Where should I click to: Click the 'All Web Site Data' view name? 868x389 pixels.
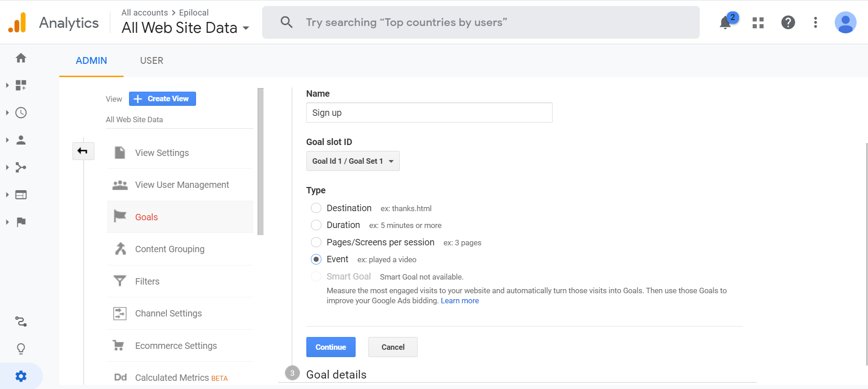(x=134, y=119)
